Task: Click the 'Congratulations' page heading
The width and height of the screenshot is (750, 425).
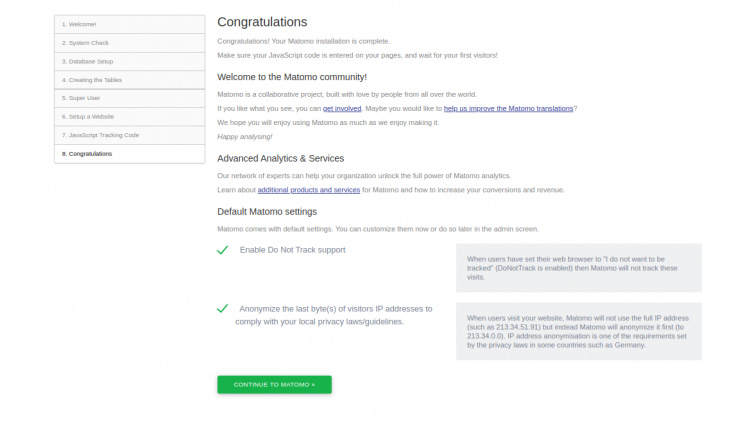Action: point(262,22)
